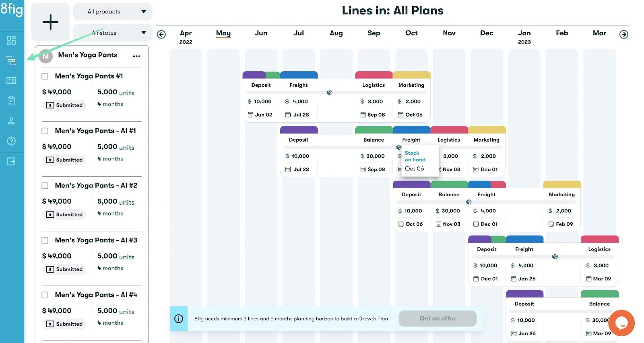Screen dimensions: 644x343
Task: Open the dashboard grid icon in sidebar
Action: (x=11, y=40)
